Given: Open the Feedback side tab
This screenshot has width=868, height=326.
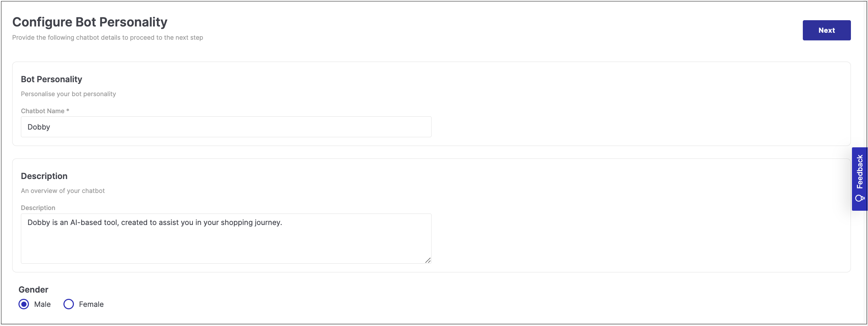Looking at the screenshot, I should 859,179.
